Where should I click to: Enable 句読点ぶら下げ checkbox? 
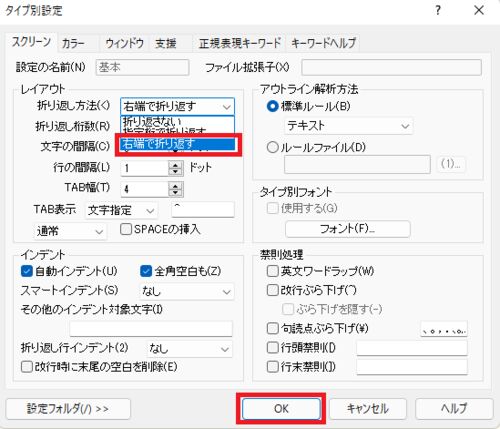318,329
